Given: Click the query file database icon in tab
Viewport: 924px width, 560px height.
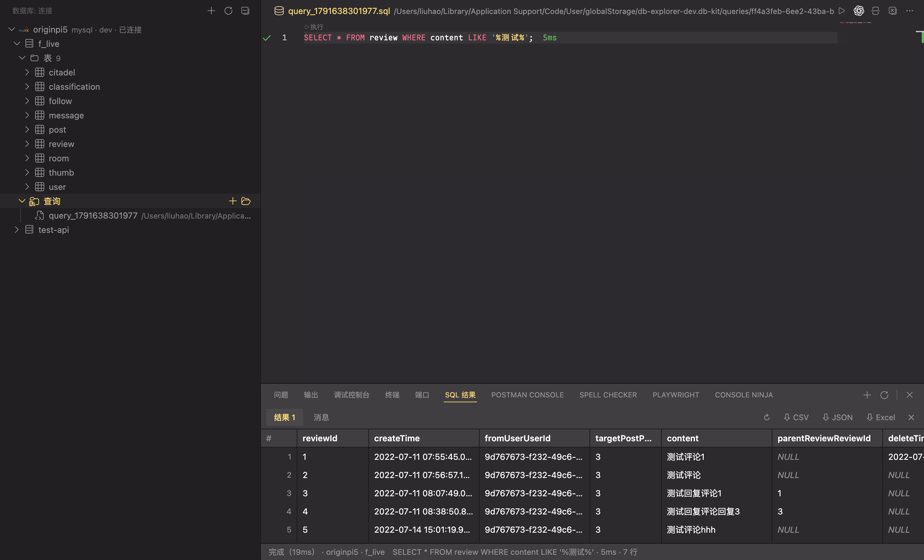Looking at the screenshot, I should 279,11.
